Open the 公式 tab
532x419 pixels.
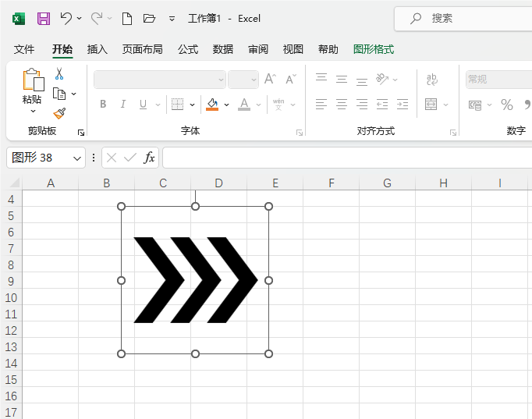pyautogui.click(x=188, y=49)
